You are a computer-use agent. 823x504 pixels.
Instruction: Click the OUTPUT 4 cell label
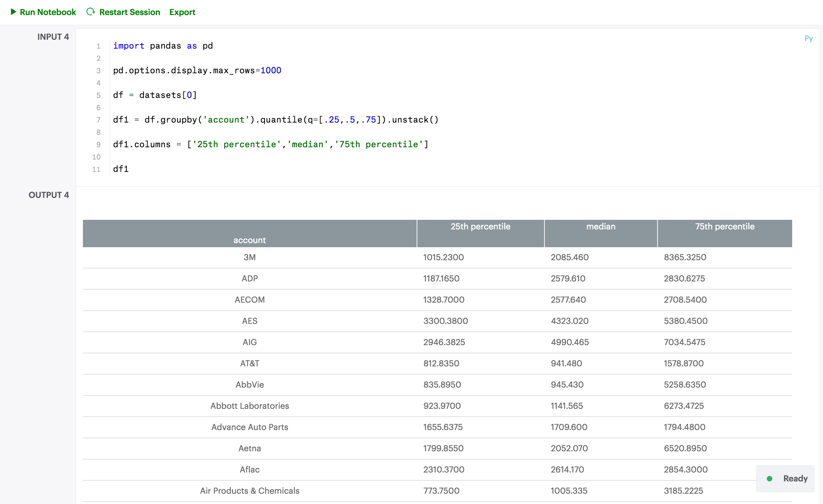[49, 195]
